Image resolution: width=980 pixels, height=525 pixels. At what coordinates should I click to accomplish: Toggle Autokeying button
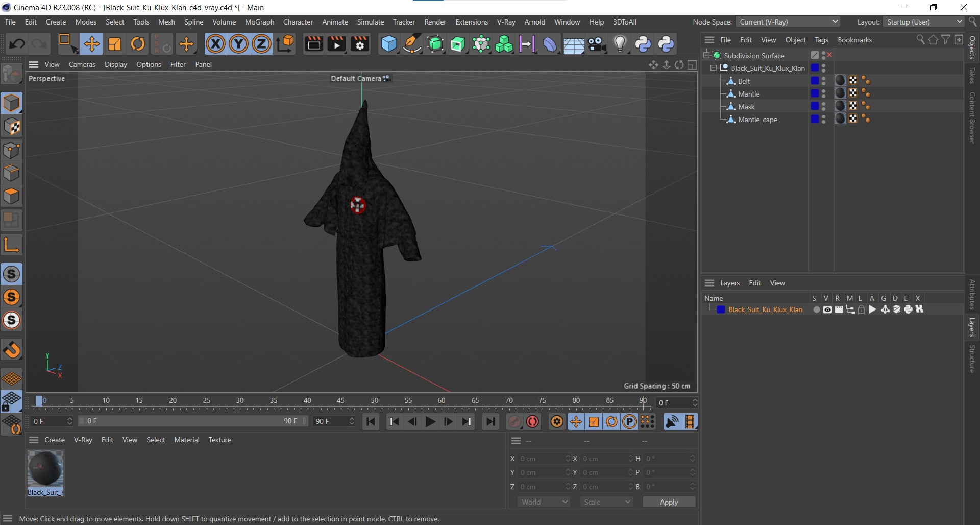tap(533, 422)
